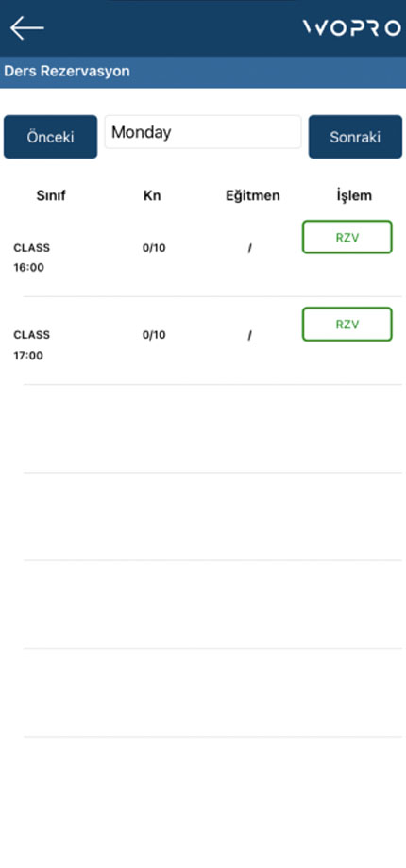Image resolution: width=406 pixels, height=868 pixels.
Task: Tap the back arrow icon
Action: [x=26, y=27]
